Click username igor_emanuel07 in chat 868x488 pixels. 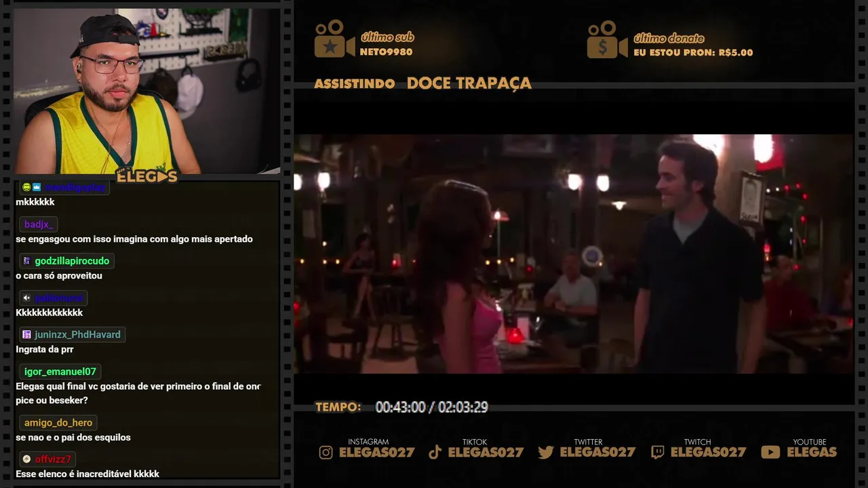[60, 371]
